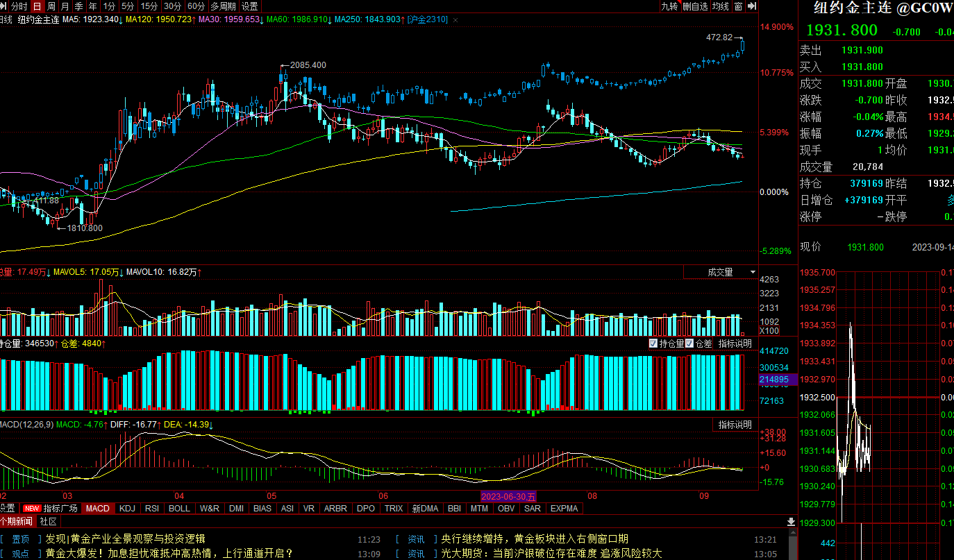Open the 窗 window layout button
The height and width of the screenshot is (560, 954).
pos(738,6)
